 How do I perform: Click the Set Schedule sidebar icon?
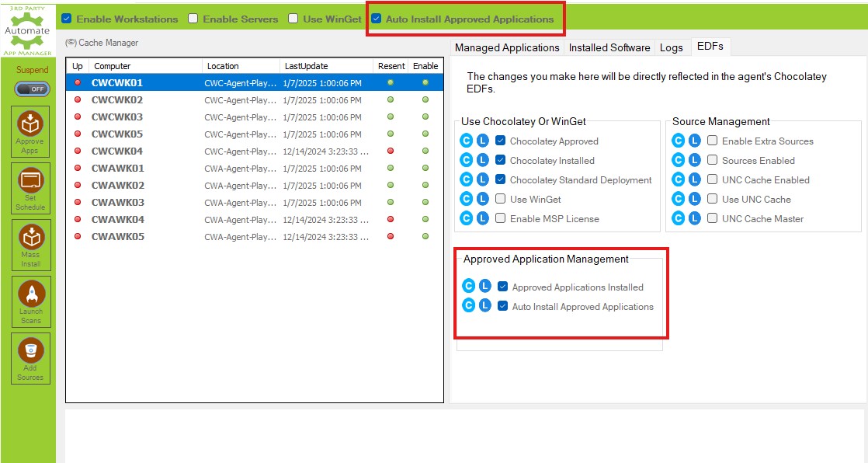point(30,188)
